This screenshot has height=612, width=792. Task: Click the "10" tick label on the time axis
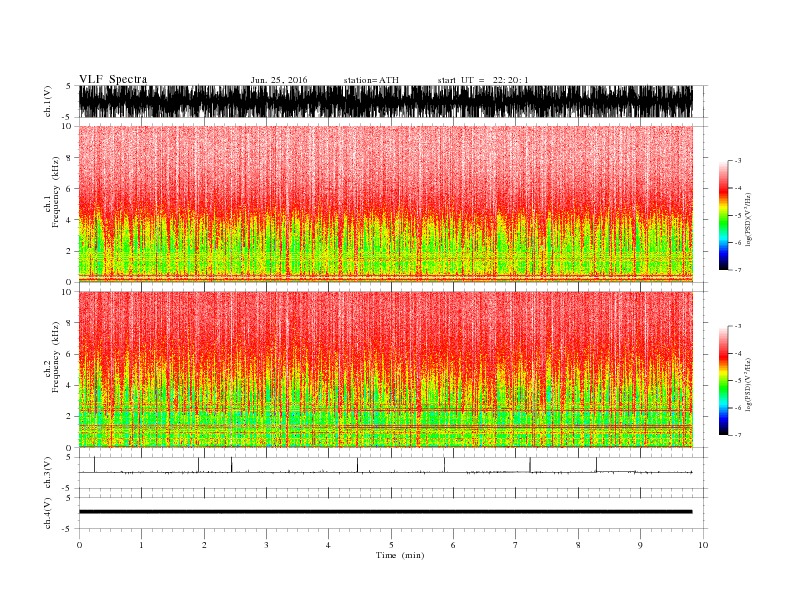coord(703,545)
